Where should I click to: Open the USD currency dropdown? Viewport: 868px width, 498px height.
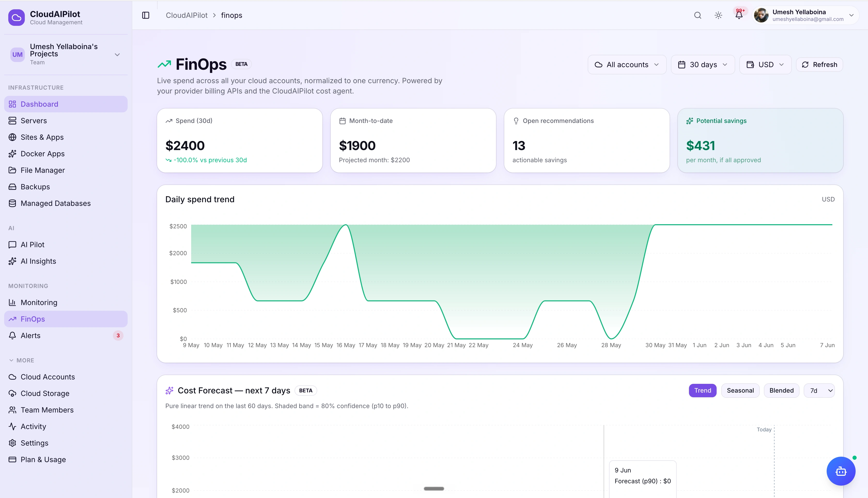coord(765,65)
